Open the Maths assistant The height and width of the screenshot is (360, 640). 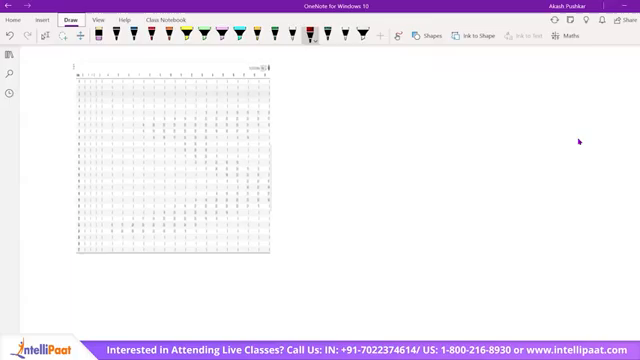click(x=565, y=36)
